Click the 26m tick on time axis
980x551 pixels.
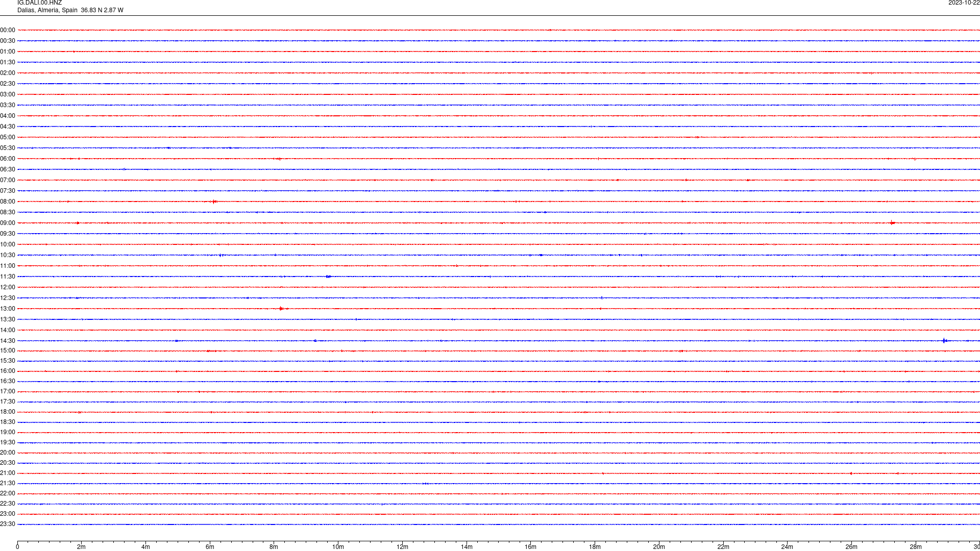click(851, 547)
